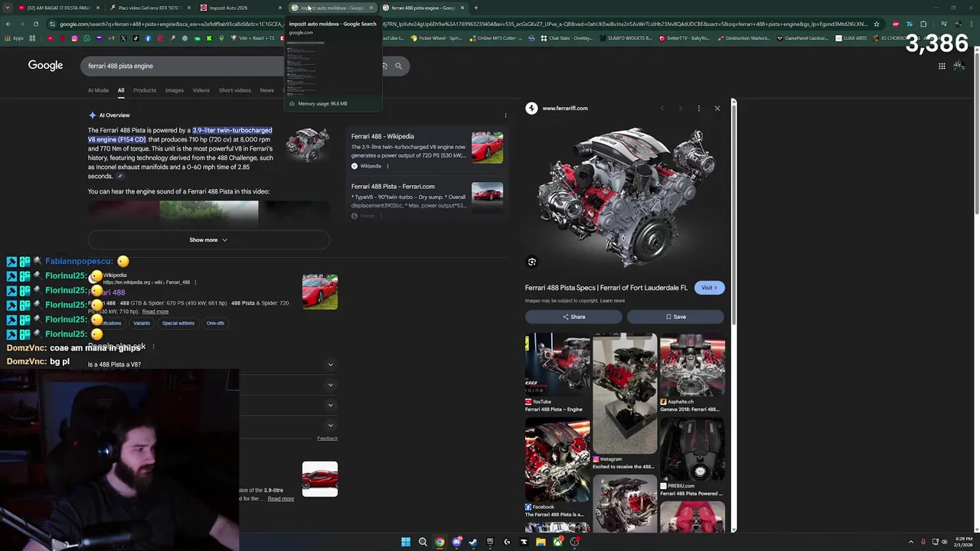Open AI Overview three-dot options
The height and width of the screenshot is (551, 980).
pos(505,116)
